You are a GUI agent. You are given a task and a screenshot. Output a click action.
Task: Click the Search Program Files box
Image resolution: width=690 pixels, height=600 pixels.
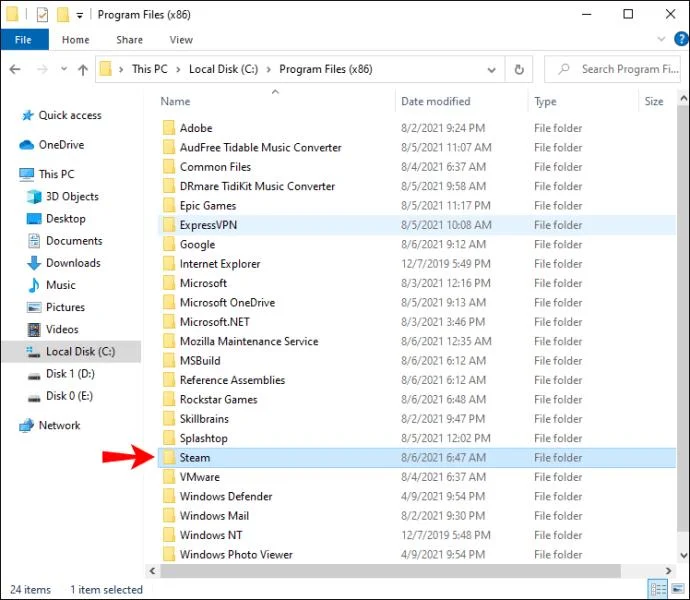612,69
